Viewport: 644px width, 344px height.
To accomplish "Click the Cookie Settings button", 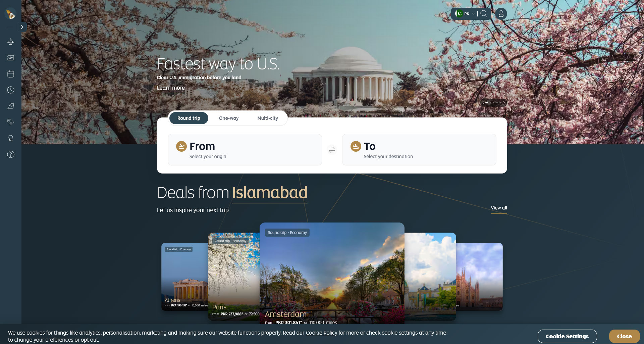I will click(x=567, y=336).
